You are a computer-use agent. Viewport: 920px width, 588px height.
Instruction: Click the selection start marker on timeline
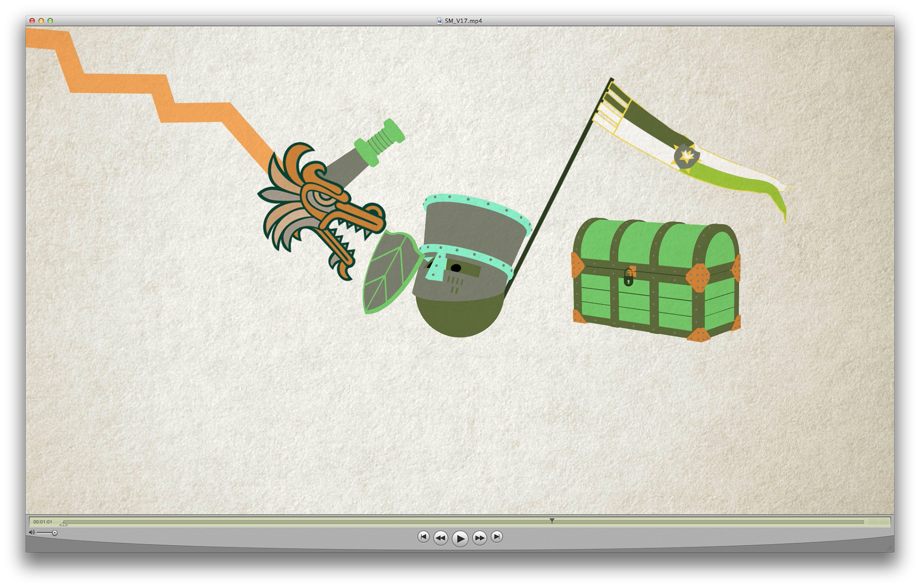coord(64,524)
